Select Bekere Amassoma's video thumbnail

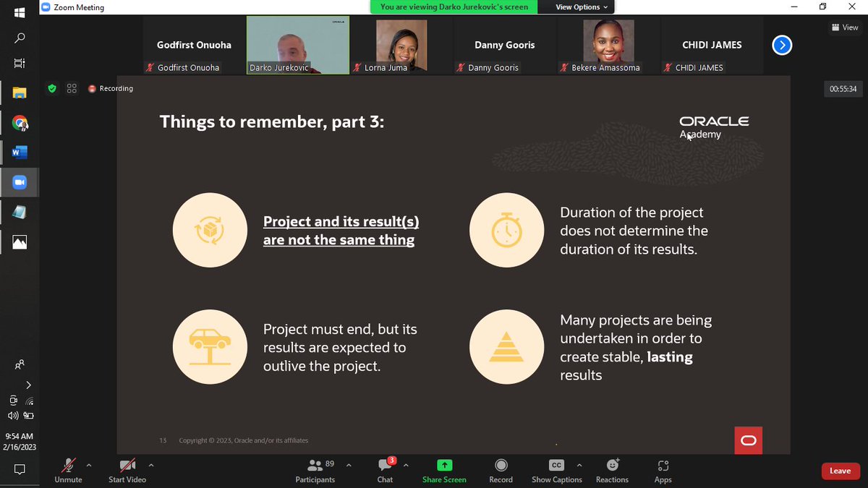[x=608, y=46]
